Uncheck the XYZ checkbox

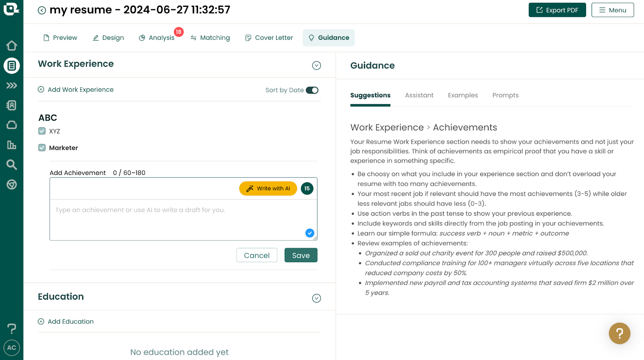pyautogui.click(x=42, y=131)
